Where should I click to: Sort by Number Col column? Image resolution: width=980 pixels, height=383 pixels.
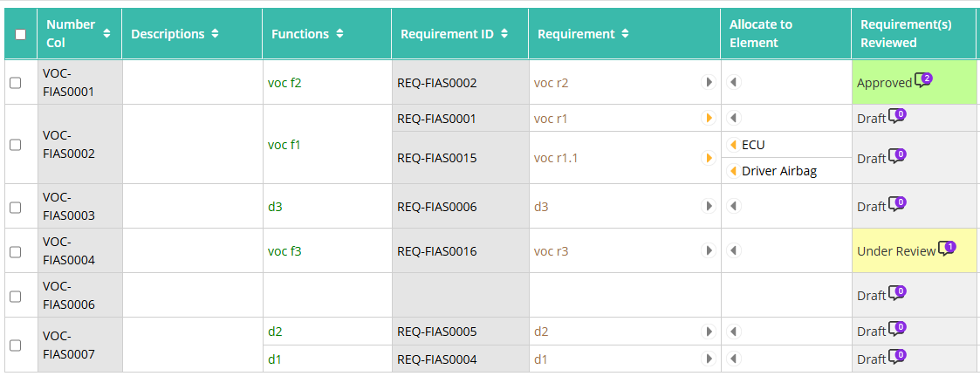[106, 34]
